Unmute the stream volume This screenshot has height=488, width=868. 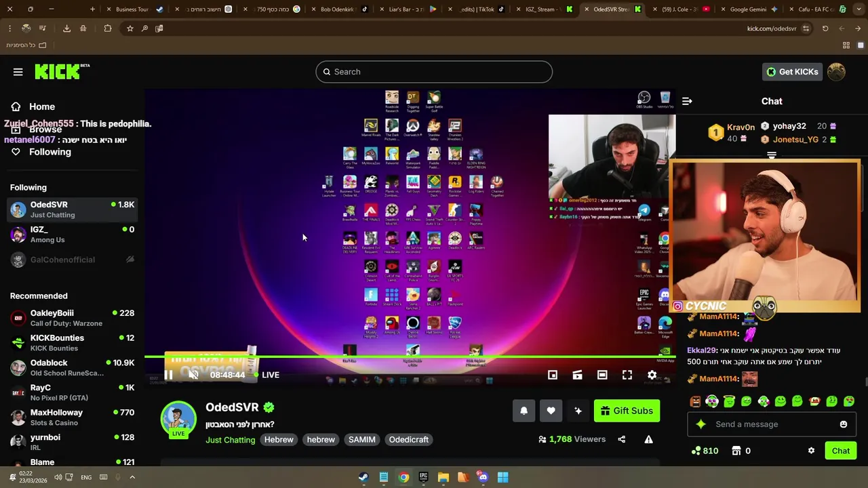(x=193, y=375)
